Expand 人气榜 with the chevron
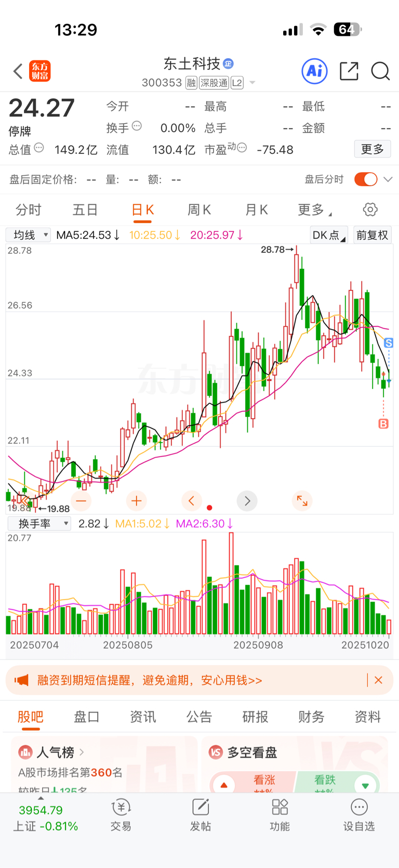399x868 pixels. click(82, 752)
